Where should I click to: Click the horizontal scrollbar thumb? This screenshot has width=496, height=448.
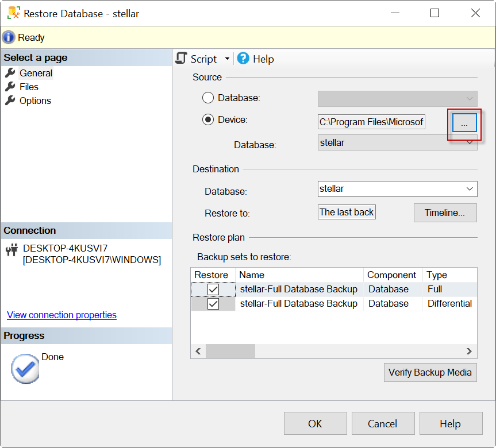(230, 352)
